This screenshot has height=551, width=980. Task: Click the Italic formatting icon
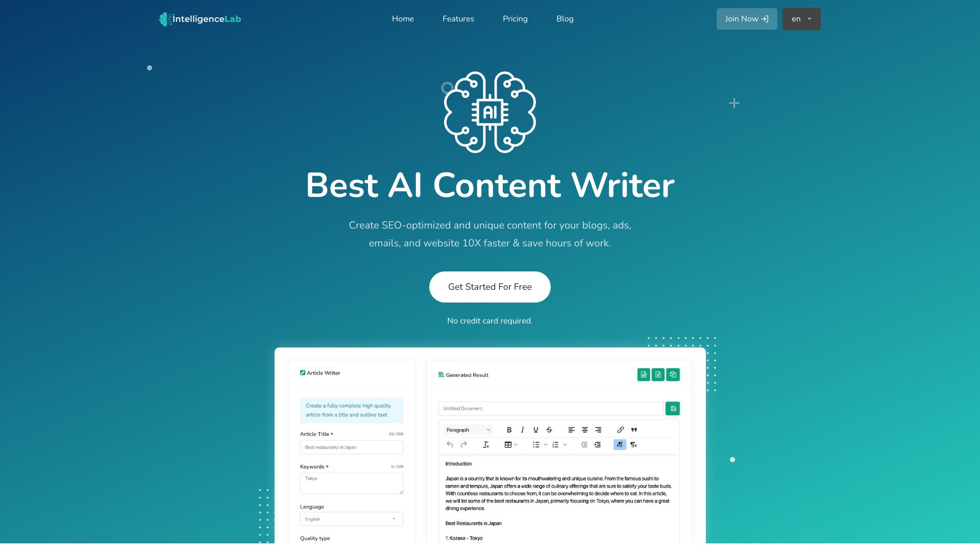click(522, 429)
